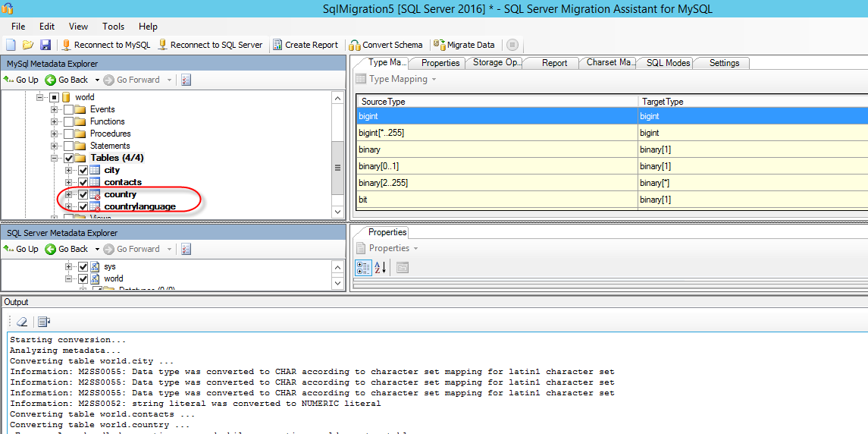The height and width of the screenshot is (434, 868).
Task: Click the MySql tree vertical scrollbar thumb
Action: [337, 167]
